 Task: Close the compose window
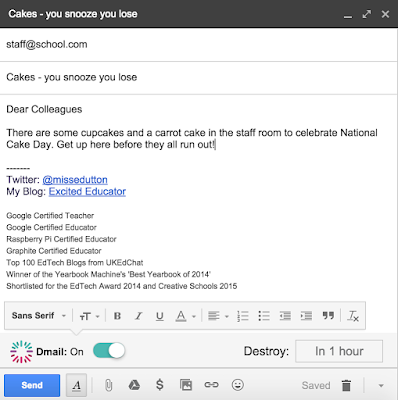(x=385, y=14)
